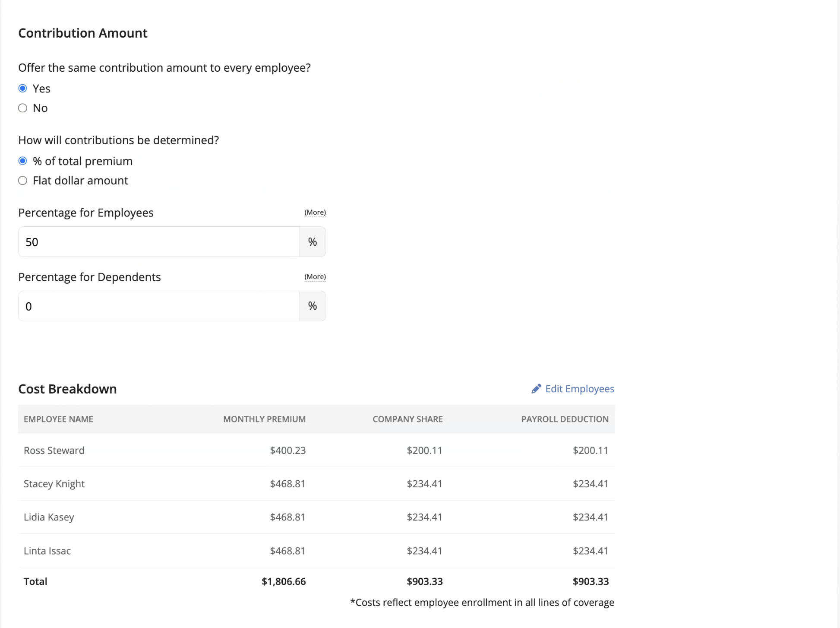Open More info for Percentage for Dependents
The height and width of the screenshot is (628, 840).
tap(315, 277)
